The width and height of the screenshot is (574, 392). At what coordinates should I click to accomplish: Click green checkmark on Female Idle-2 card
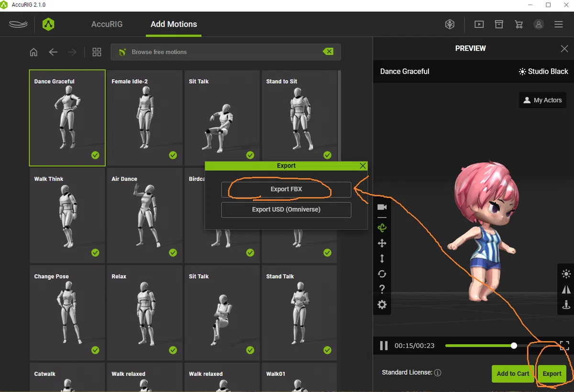173,155
